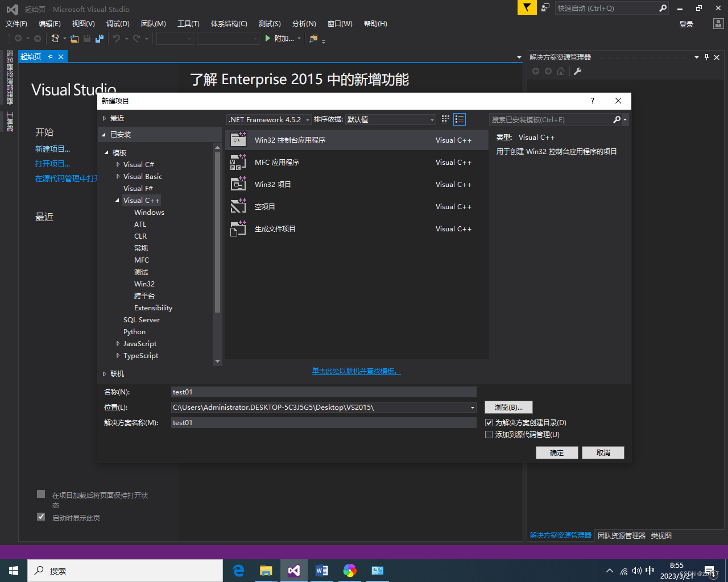Switch template display to medium icons view
Viewport: 728px width, 582px height.
pyautogui.click(x=445, y=119)
